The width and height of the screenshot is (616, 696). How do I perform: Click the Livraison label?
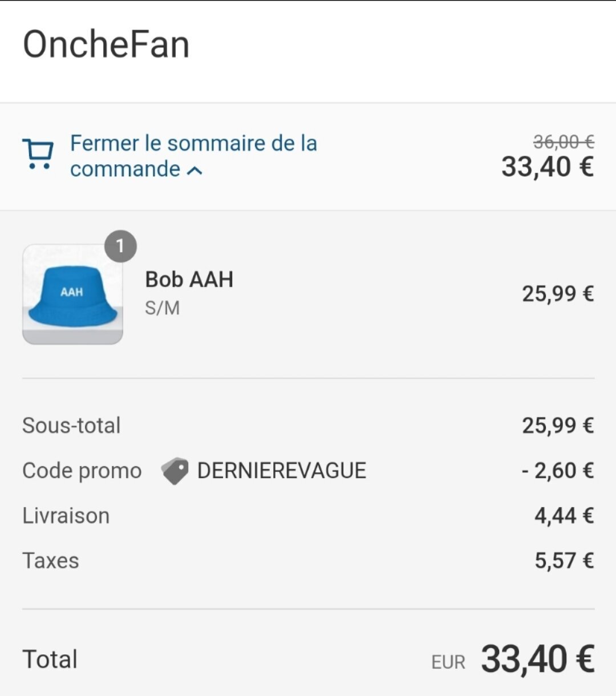point(66,516)
